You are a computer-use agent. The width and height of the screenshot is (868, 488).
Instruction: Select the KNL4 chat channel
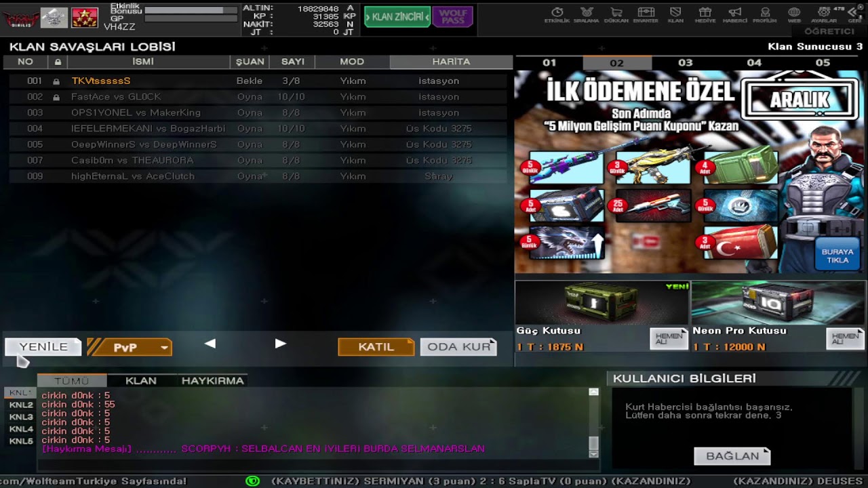pos(20,429)
